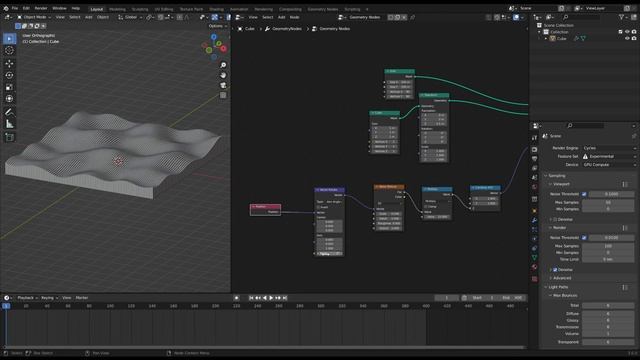Viewport: 640px width, 360px height.
Task: Toggle camera view icon in viewport
Action: point(223,85)
